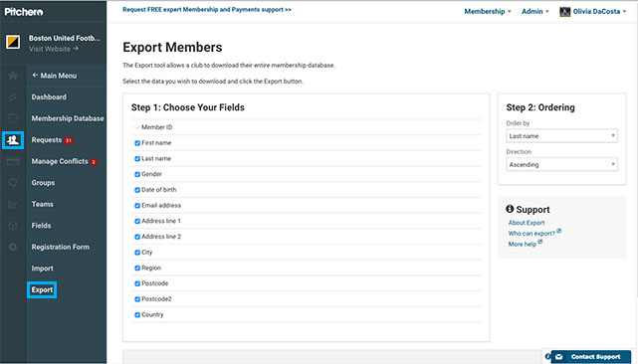Select the membership people icon in sidebar
This screenshot has width=638, height=364.
pos(13,140)
